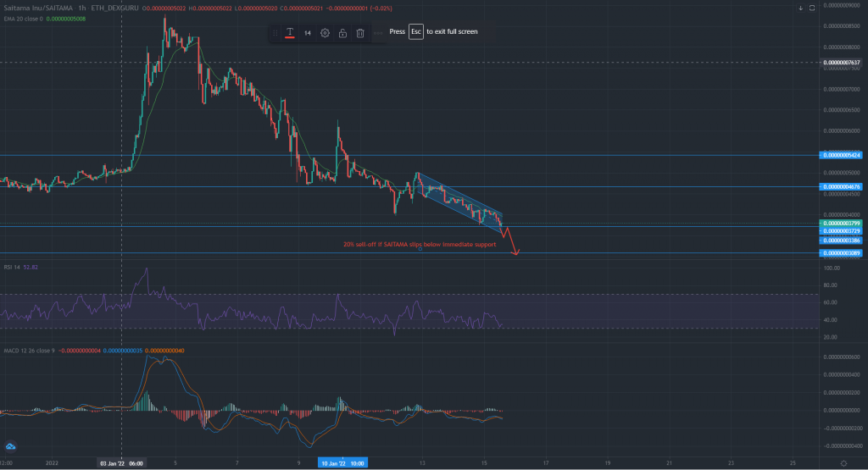This screenshot has width=868, height=470.
Task: Click the Esc key button in notification
Action: click(x=415, y=31)
